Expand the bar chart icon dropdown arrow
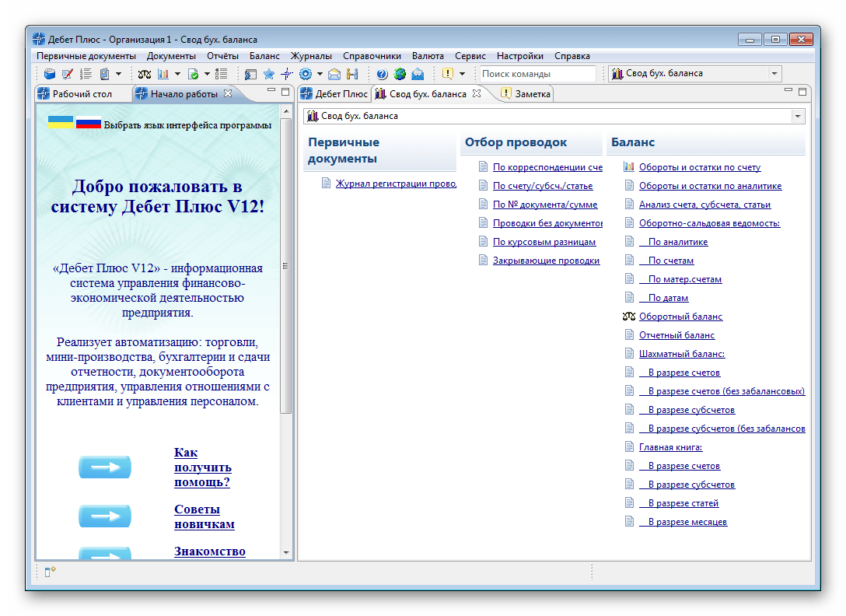846x616 pixels. [x=177, y=74]
